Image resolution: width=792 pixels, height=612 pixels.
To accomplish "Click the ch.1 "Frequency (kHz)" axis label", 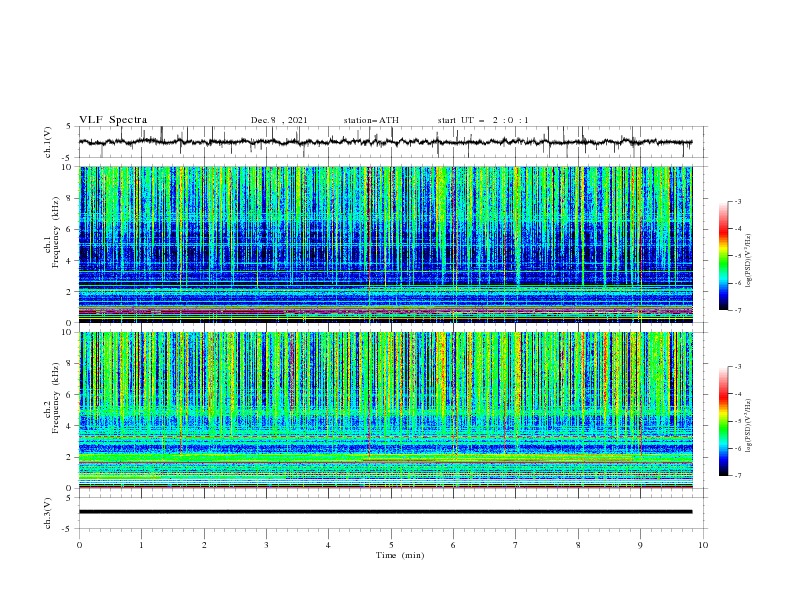I will point(55,231).
